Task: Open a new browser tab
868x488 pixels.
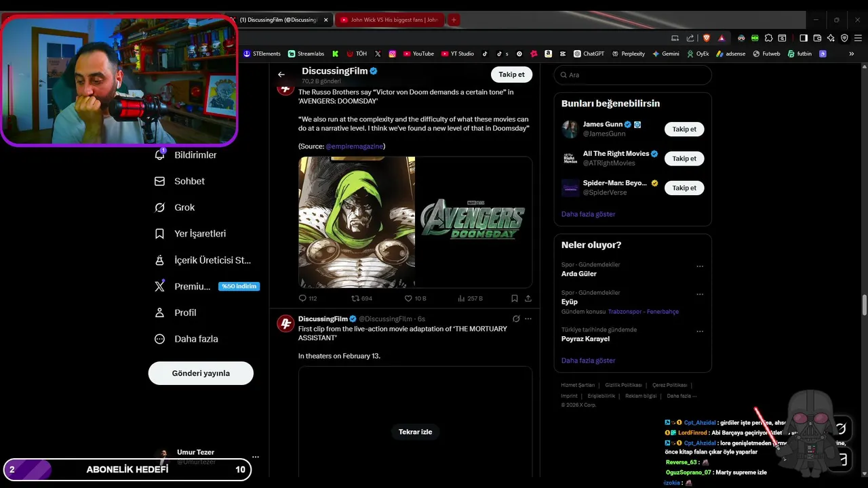Action: 454,20
